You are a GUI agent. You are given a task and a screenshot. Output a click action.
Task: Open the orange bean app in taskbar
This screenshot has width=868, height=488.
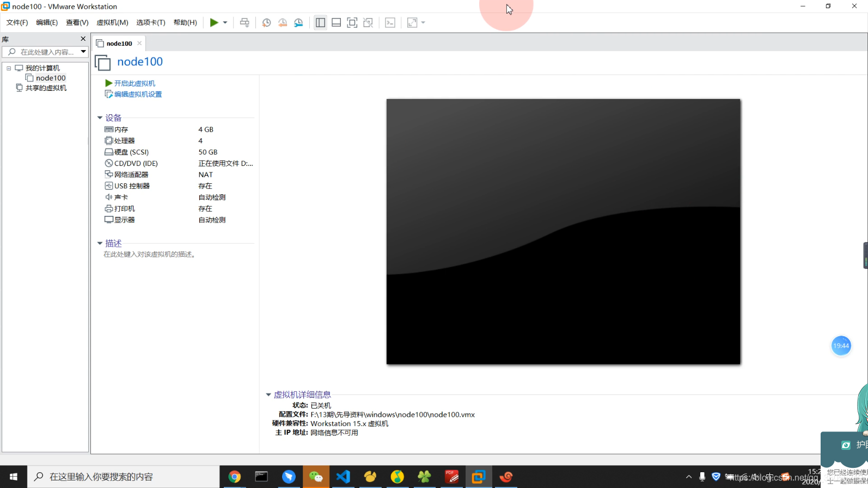tap(370, 477)
